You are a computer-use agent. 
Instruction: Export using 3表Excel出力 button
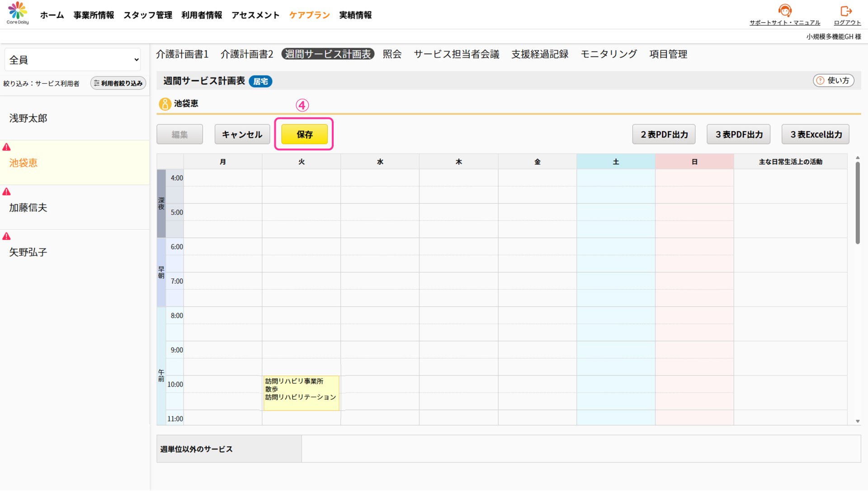pyautogui.click(x=816, y=134)
